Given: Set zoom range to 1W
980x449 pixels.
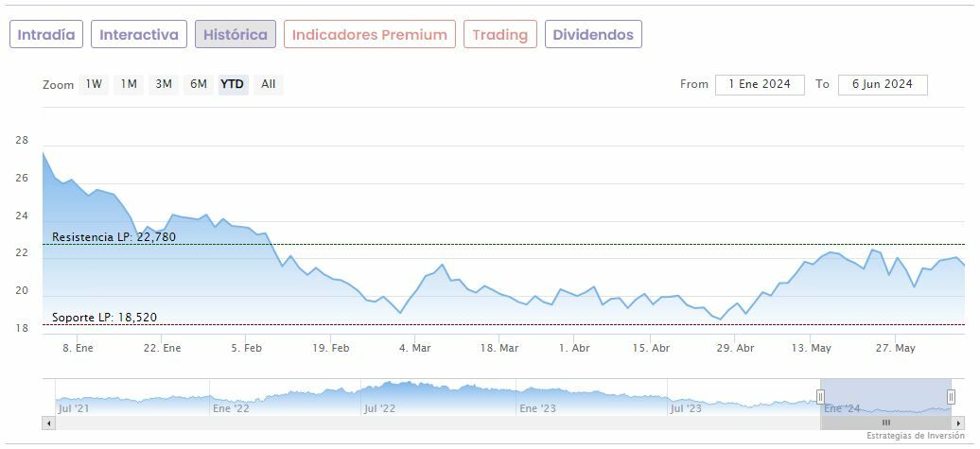Looking at the screenshot, I should tap(94, 84).
